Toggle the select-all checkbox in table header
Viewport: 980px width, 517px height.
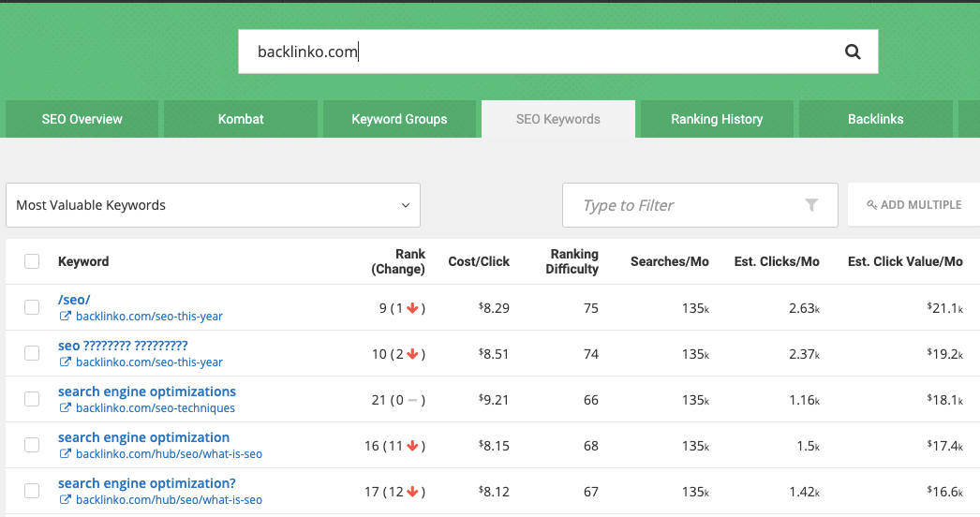[32, 261]
